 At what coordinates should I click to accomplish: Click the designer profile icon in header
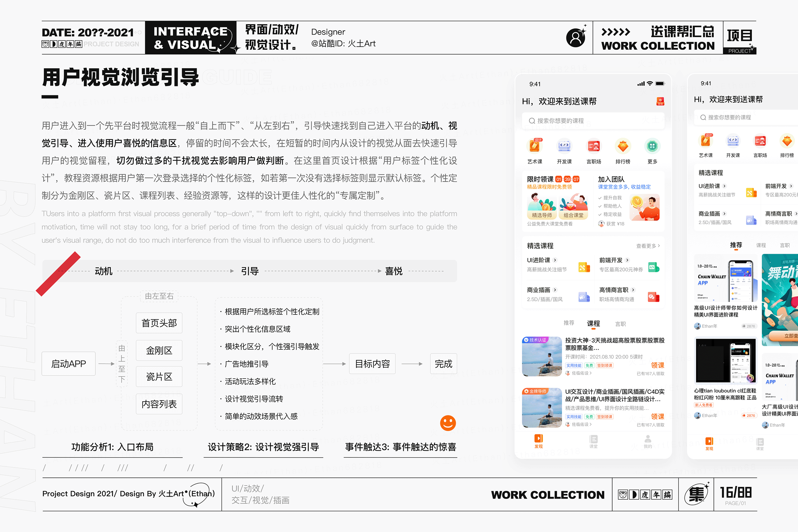click(576, 38)
